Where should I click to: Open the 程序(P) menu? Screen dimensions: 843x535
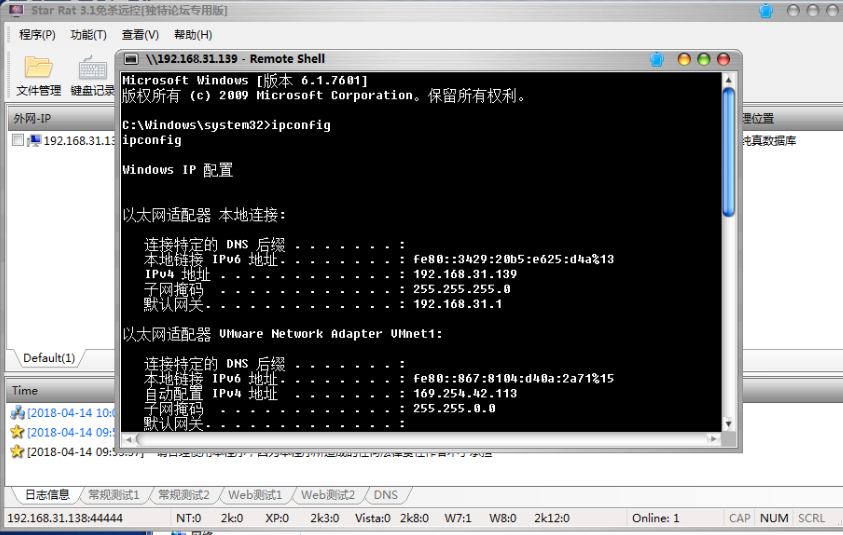37,35
